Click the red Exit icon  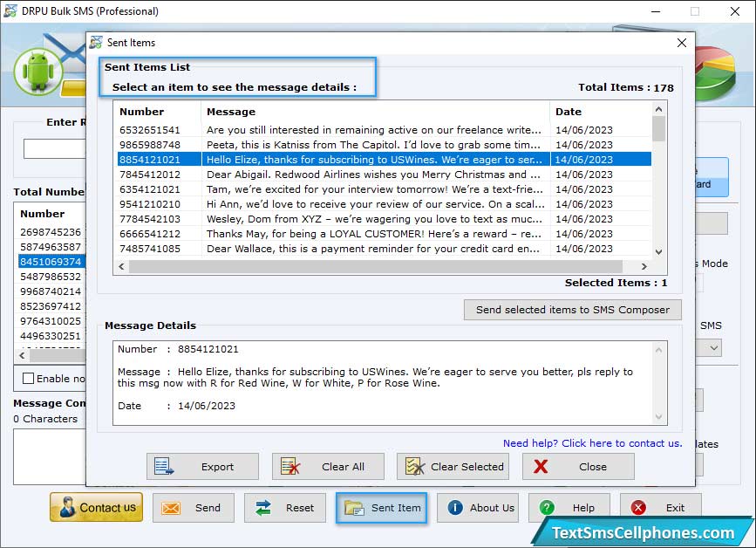click(x=638, y=508)
